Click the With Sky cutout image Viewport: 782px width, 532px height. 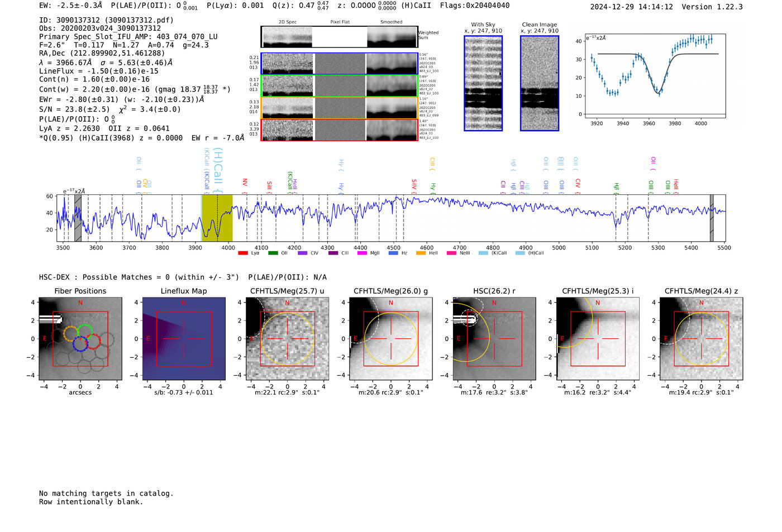click(x=483, y=83)
